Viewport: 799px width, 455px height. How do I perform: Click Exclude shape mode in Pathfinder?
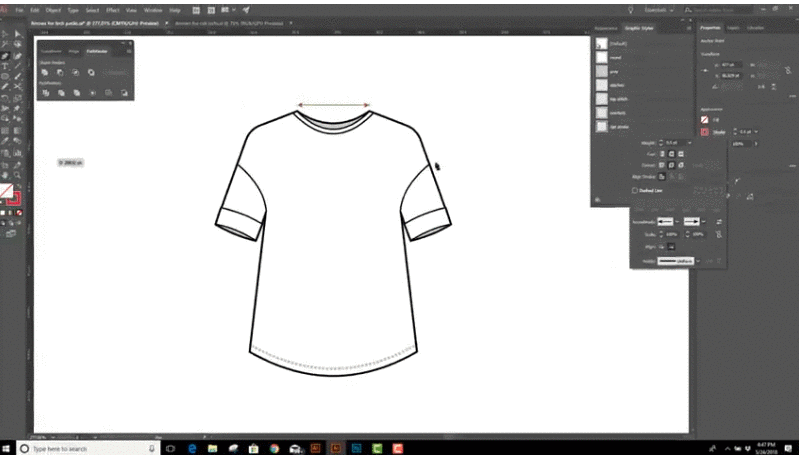[x=91, y=72]
